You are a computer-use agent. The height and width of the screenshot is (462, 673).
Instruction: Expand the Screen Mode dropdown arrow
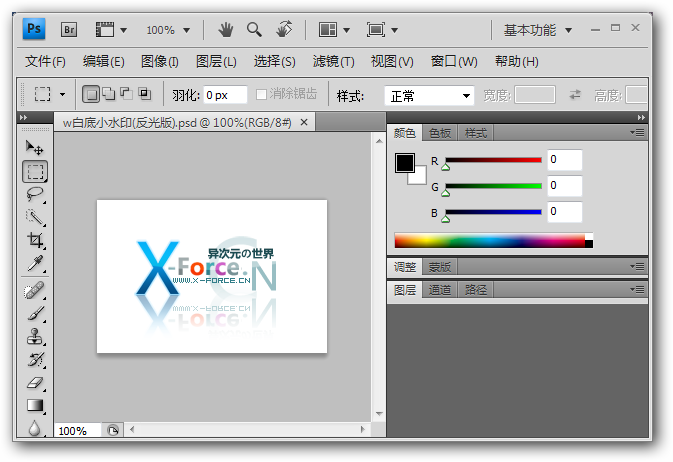pos(394,30)
